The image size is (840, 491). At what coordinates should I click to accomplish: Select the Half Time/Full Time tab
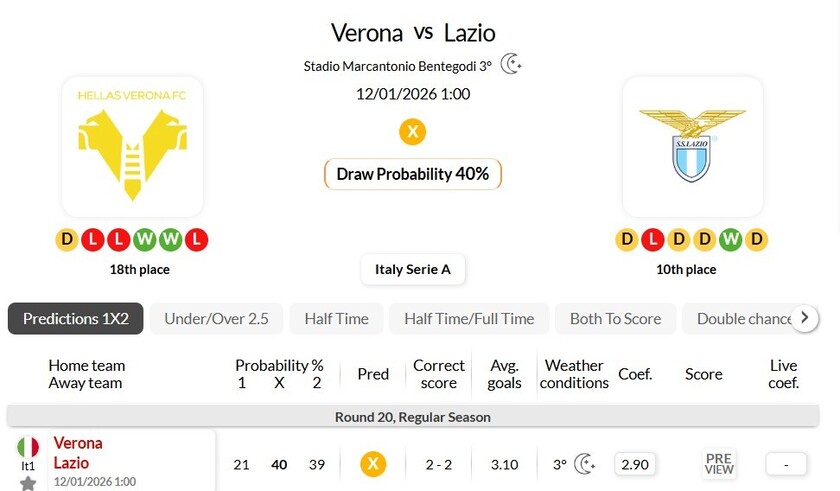coord(469,319)
